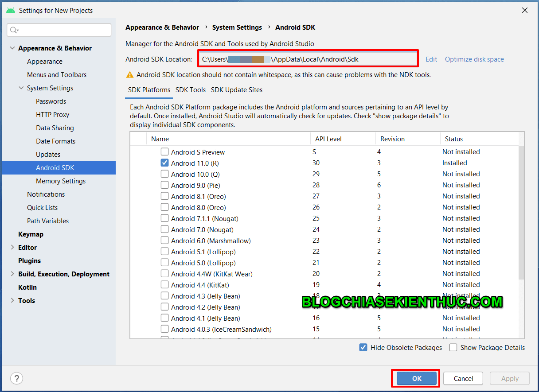Click the Edit link for SDK location
This screenshot has height=392, width=539.
click(431, 59)
